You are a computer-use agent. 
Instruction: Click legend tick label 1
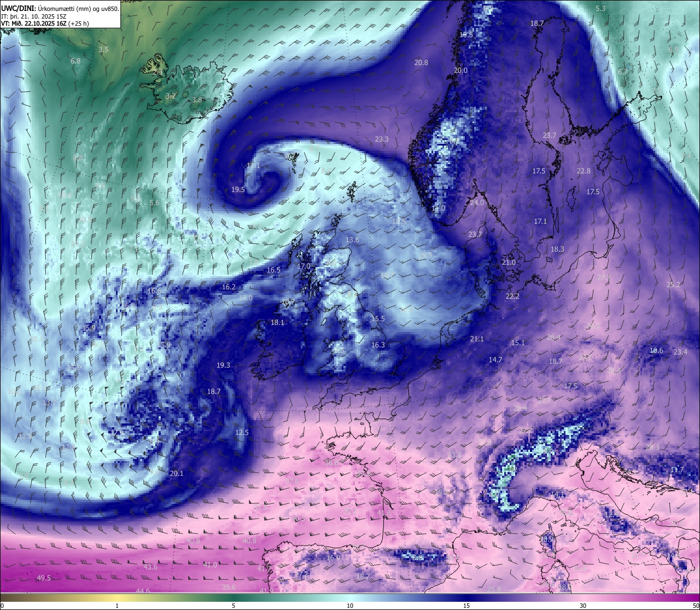click(x=117, y=606)
